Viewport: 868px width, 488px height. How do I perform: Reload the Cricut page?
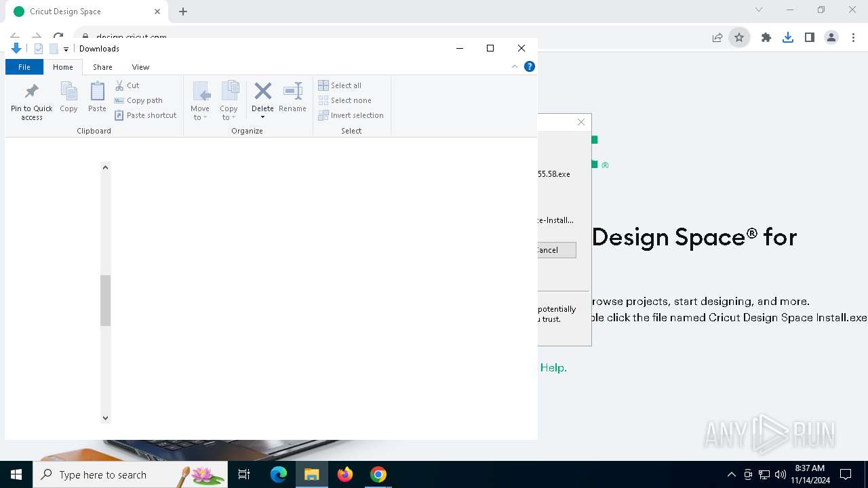[x=58, y=37]
